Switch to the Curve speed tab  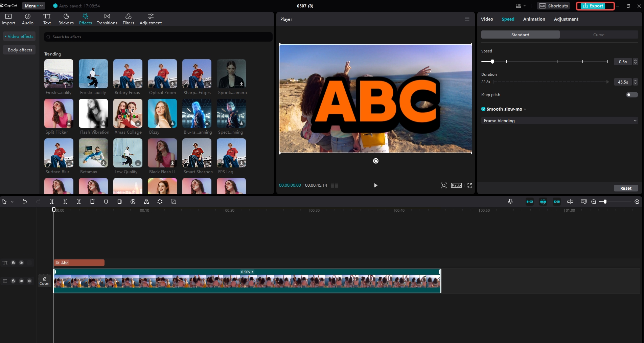pyautogui.click(x=599, y=35)
